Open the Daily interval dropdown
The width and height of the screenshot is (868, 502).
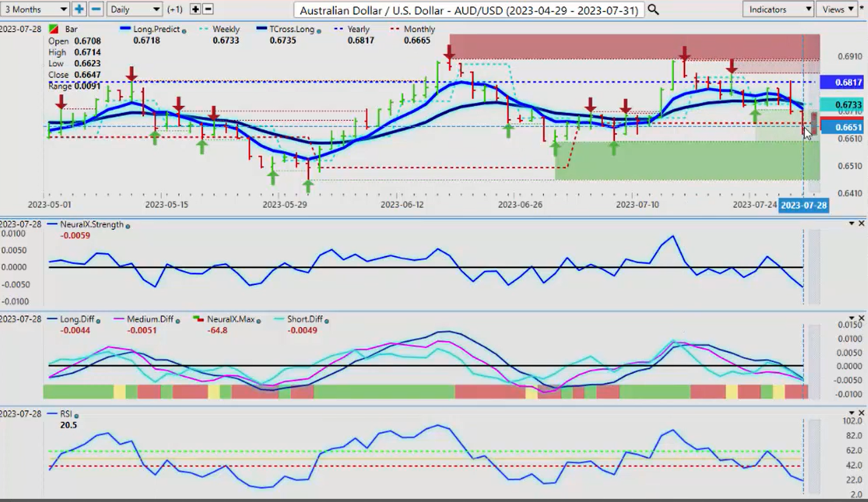click(134, 9)
